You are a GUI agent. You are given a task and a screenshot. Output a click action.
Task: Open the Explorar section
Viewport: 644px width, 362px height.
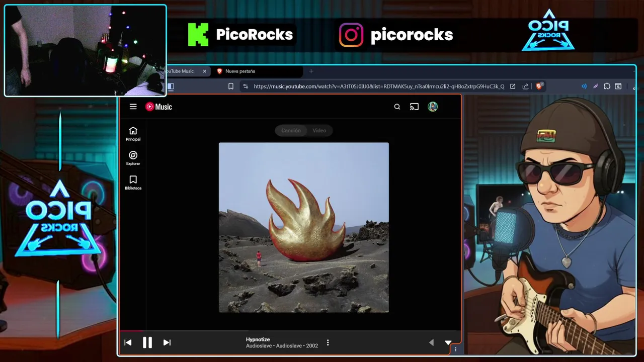click(x=133, y=158)
